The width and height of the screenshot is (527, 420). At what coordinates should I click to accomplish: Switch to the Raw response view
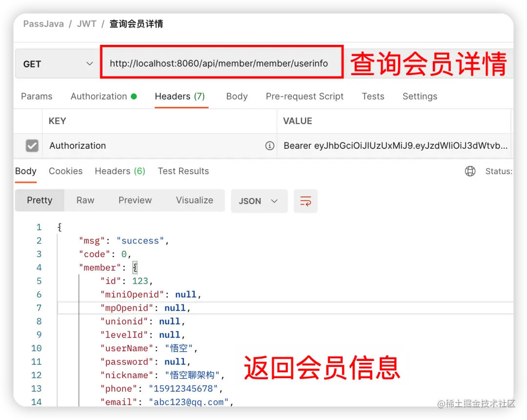(85, 200)
